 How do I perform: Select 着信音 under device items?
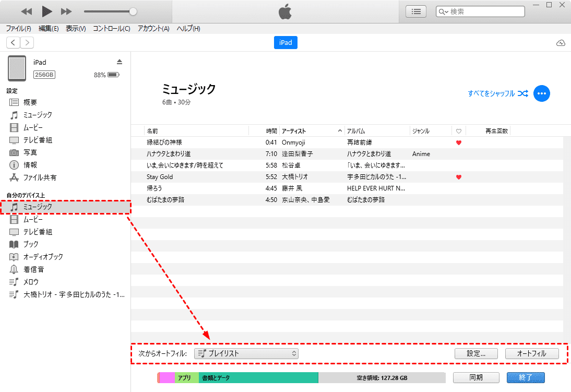point(33,269)
